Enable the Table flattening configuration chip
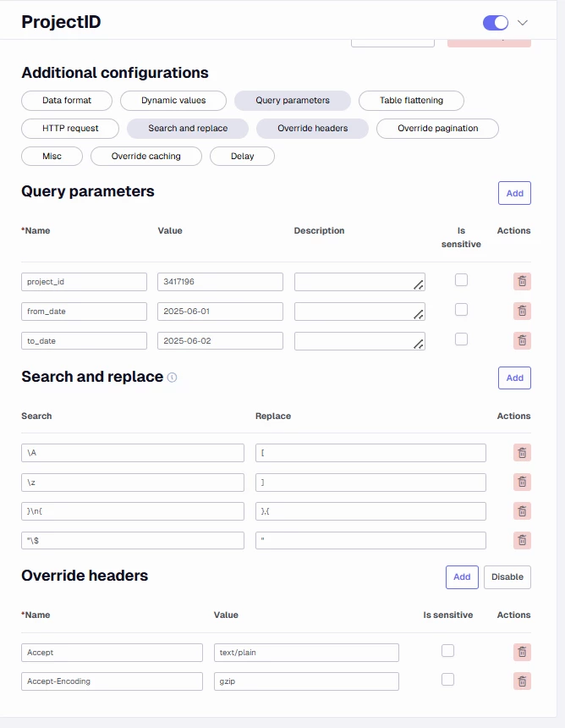The image size is (565, 728). [x=411, y=101]
